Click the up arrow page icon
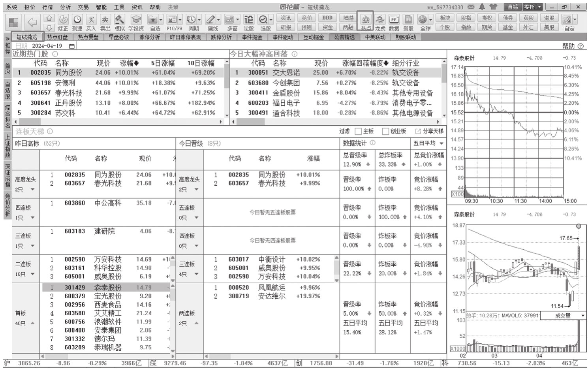The image size is (588, 369). tap(49, 18)
